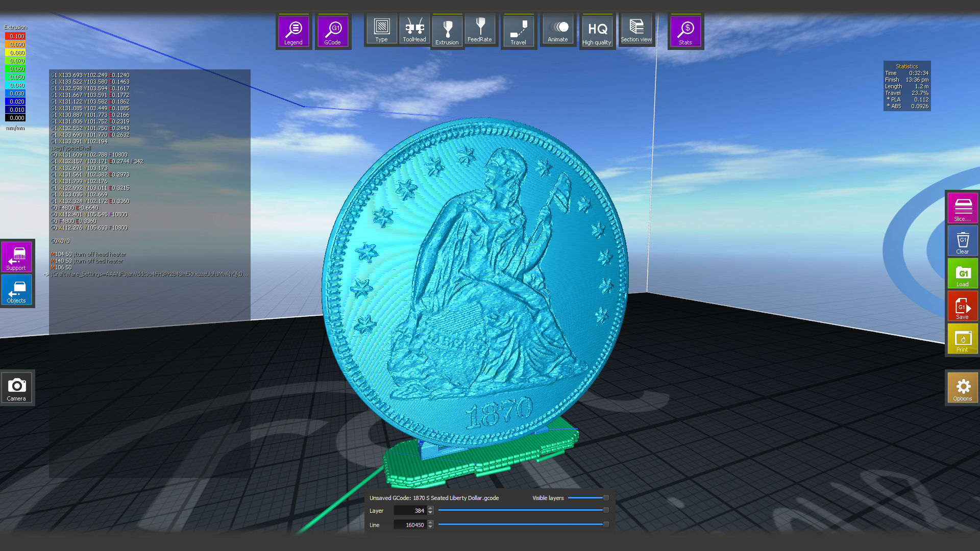This screenshot has height=551, width=980.
Task: Increase the Layer number stepper
Action: point(430,508)
